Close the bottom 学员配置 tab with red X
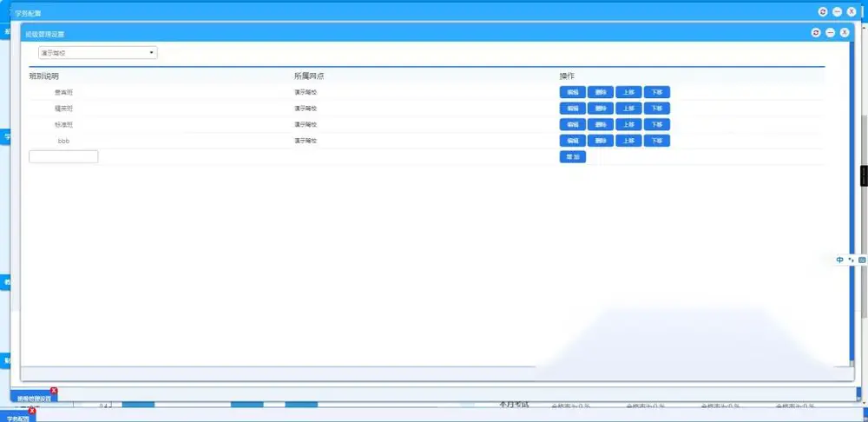 (x=32, y=411)
